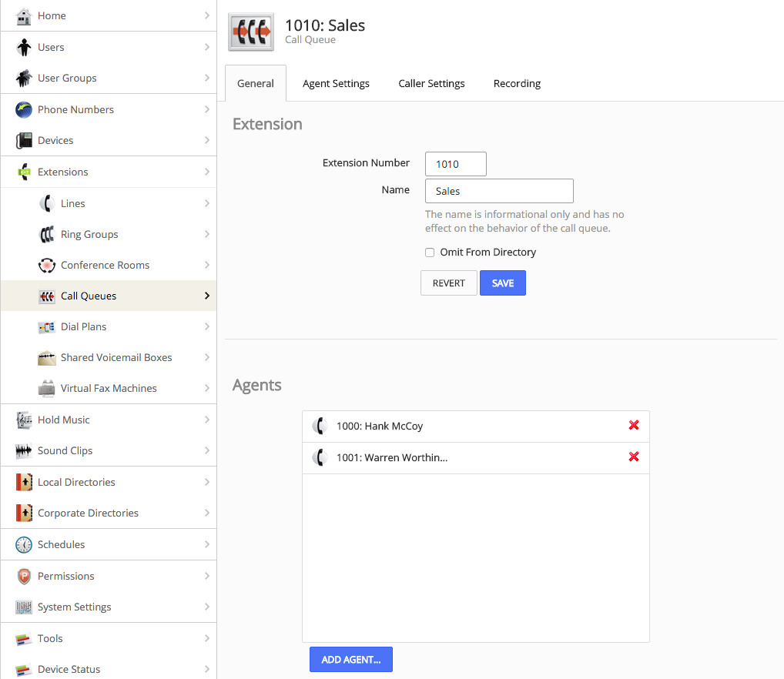This screenshot has height=679, width=784.
Task: Select the Extensions icon in the sidebar
Action: 23,172
